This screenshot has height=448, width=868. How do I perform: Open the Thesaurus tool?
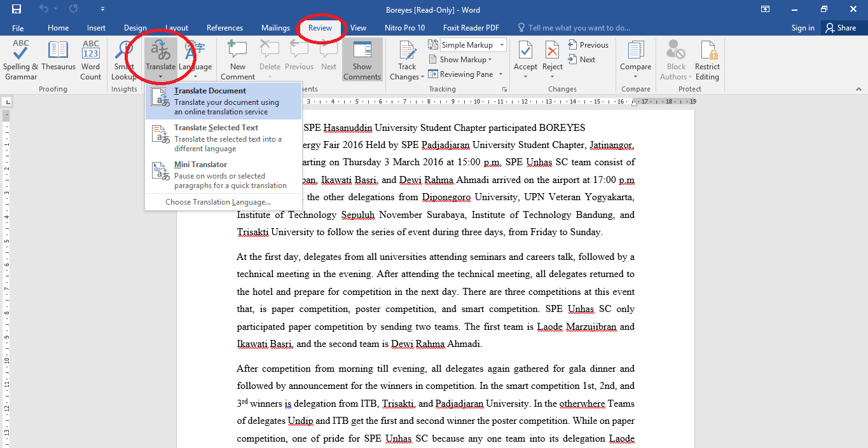coord(59,56)
